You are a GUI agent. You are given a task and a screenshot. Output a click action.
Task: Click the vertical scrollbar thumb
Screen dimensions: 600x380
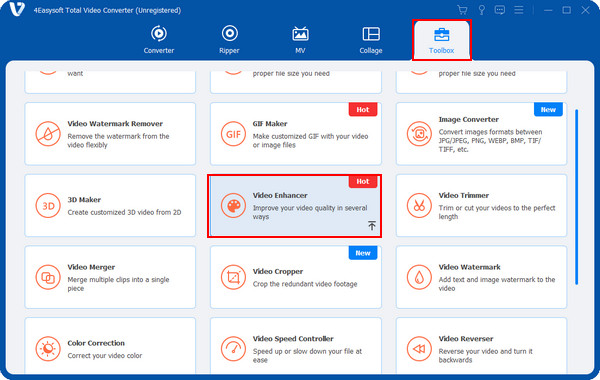click(x=576, y=197)
